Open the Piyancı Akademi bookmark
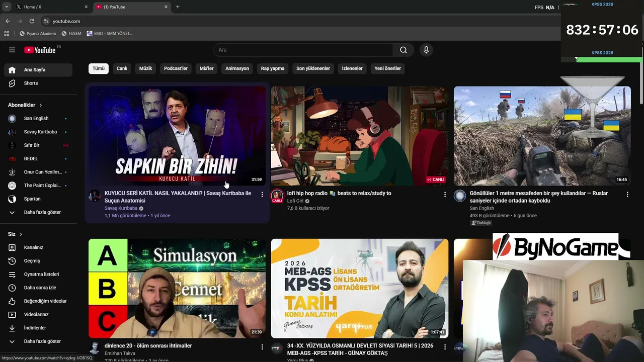This screenshot has height=362, width=644. point(38,33)
